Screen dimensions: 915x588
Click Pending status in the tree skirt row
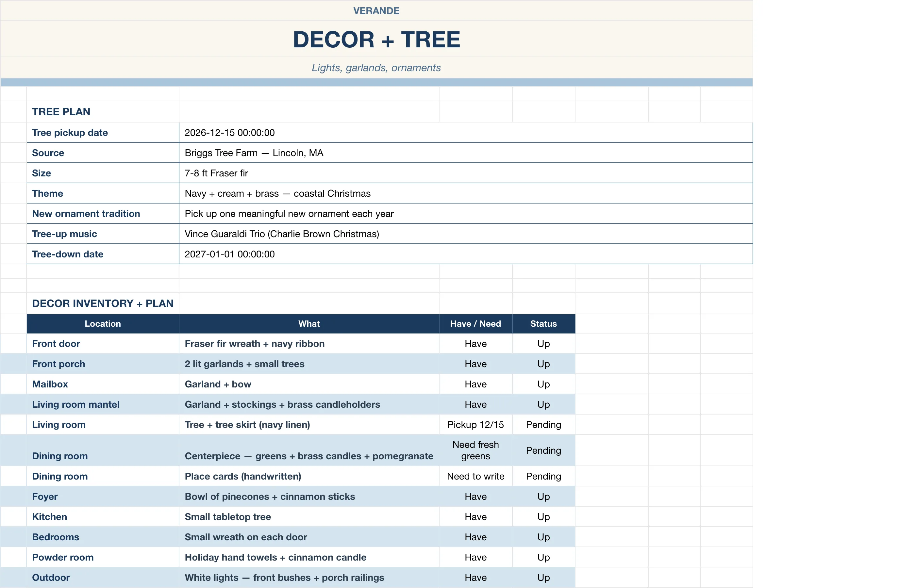543,425
